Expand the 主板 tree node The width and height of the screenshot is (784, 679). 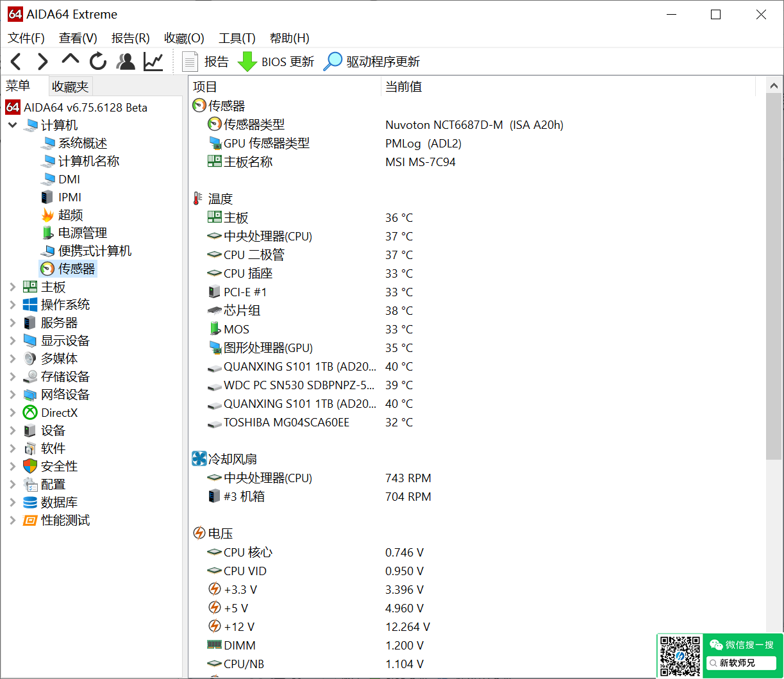tap(12, 287)
